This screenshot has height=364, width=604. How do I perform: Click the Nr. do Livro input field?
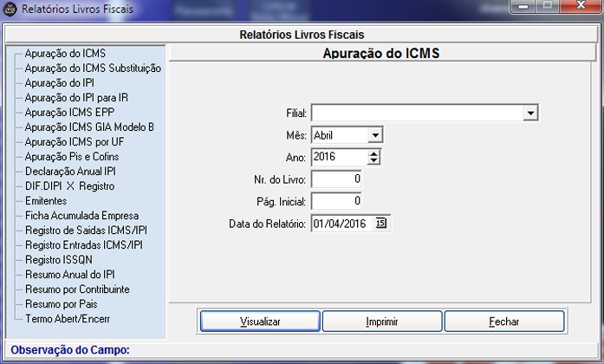click(x=336, y=179)
